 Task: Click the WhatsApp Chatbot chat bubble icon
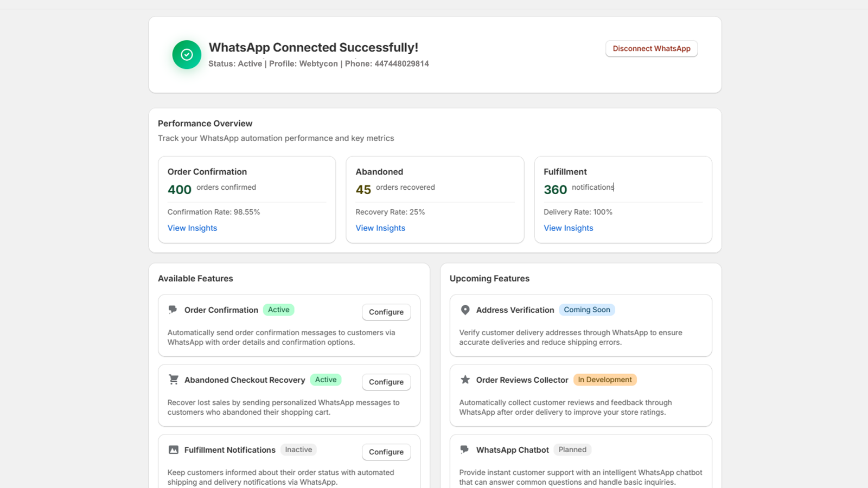[x=465, y=450]
